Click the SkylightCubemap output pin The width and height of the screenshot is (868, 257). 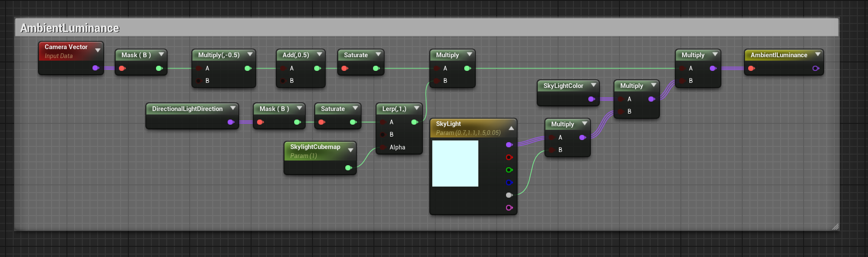point(348,168)
